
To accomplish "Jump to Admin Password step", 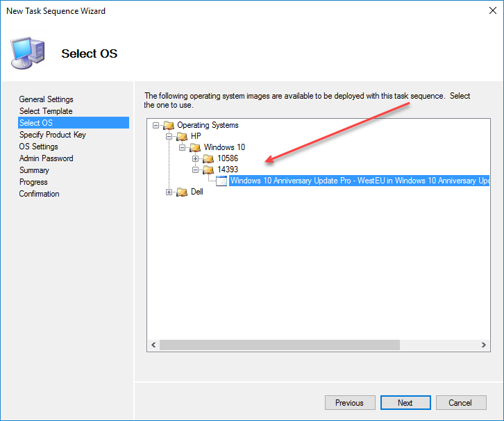I will pyautogui.click(x=46, y=158).
